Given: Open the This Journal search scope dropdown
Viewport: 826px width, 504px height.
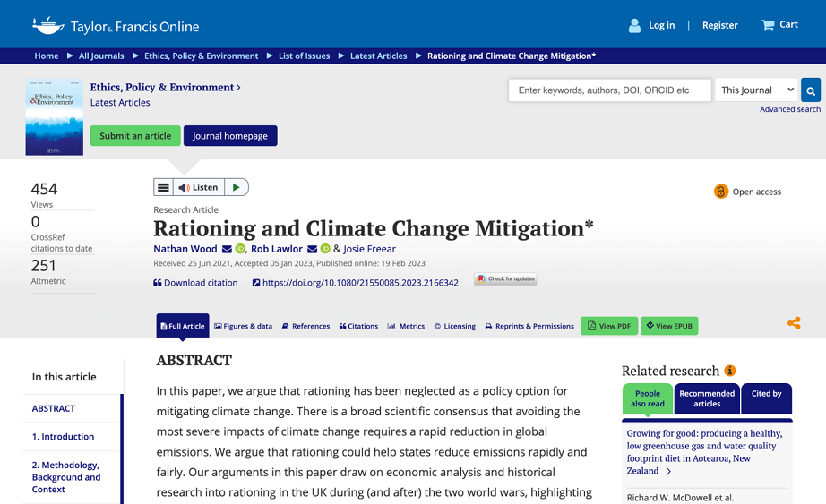Looking at the screenshot, I should point(756,90).
